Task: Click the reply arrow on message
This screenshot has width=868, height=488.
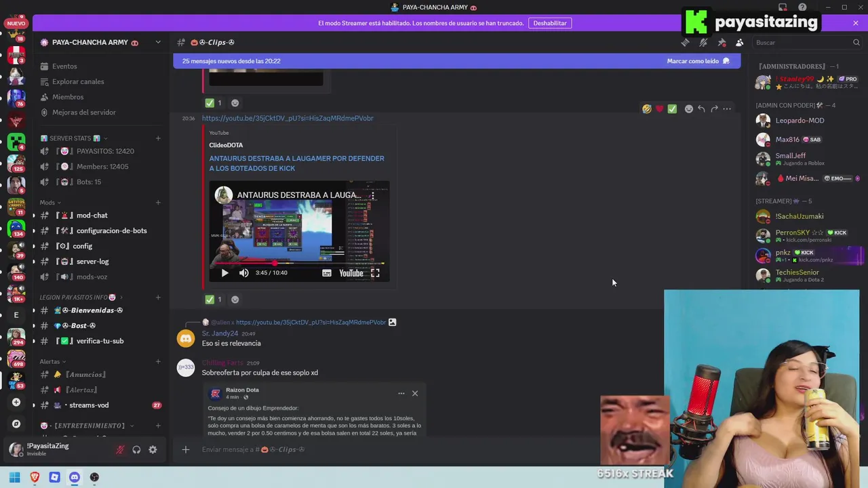Action: tap(701, 108)
